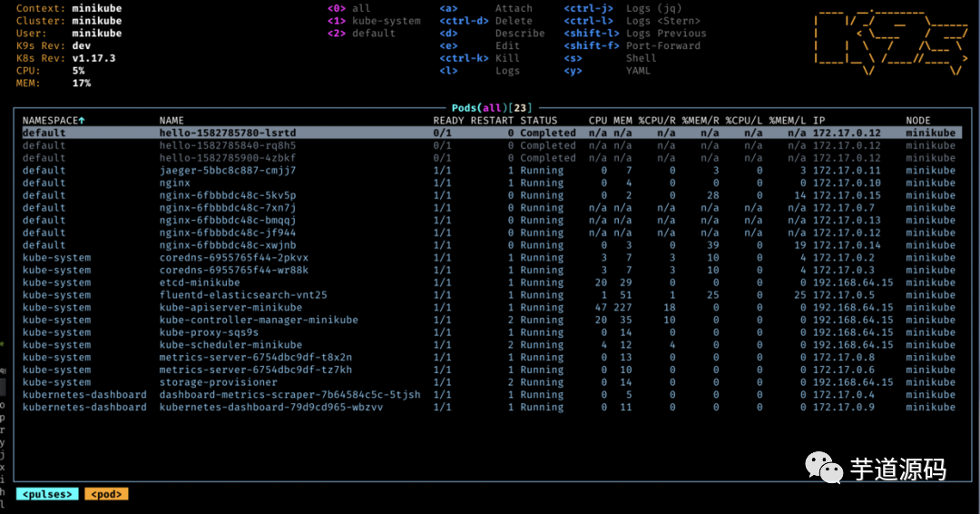The width and height of the screenshot is (980, 514).
Task: Click the <ctrl-l> Logs <Stern> hint
Action: (632, 21)
